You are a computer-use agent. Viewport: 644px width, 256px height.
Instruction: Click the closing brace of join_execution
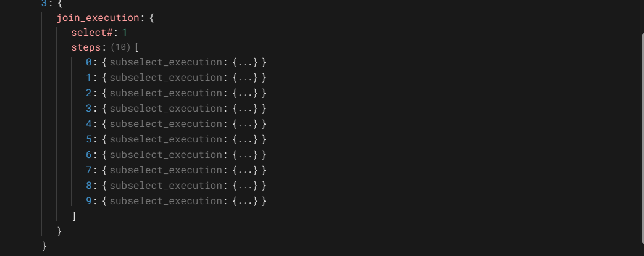coord(59,231)
